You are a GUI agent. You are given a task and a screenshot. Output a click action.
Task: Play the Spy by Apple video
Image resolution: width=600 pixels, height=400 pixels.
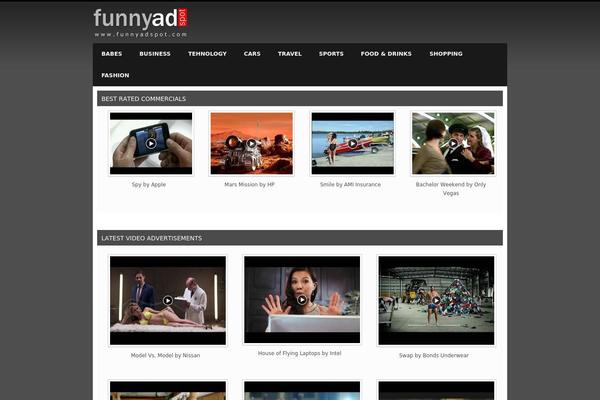151,144
